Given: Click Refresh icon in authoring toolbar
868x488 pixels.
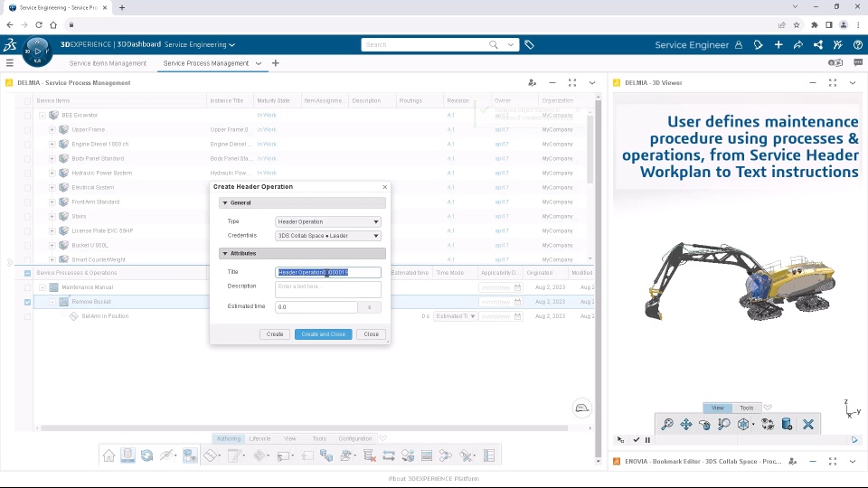Looking at the screenshot, I should pos(146,455).
